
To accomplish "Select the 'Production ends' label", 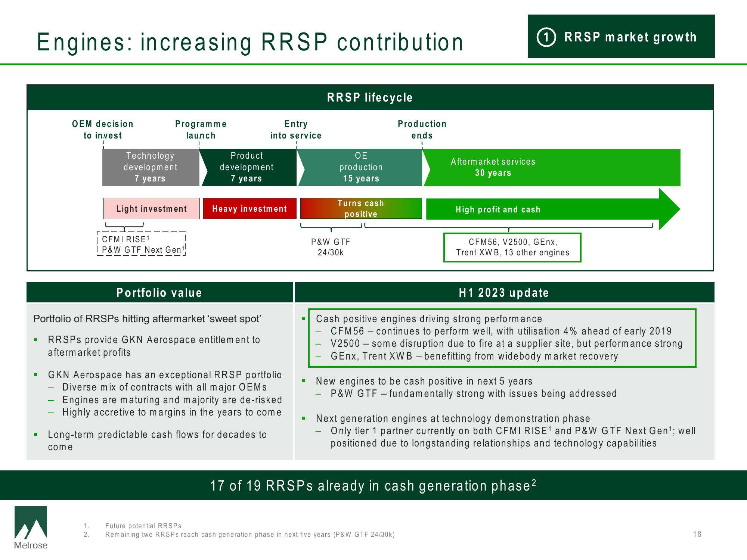I will tap(422, 130).
